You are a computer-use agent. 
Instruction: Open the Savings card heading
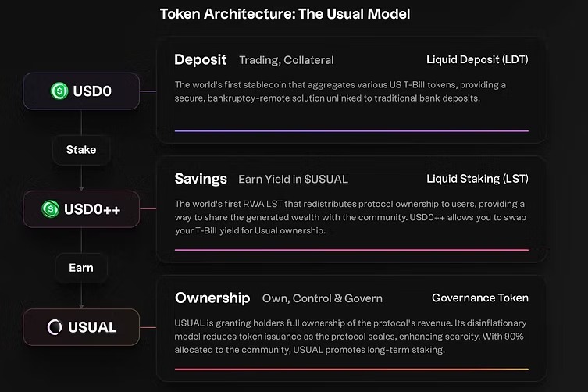click(201, 179)
